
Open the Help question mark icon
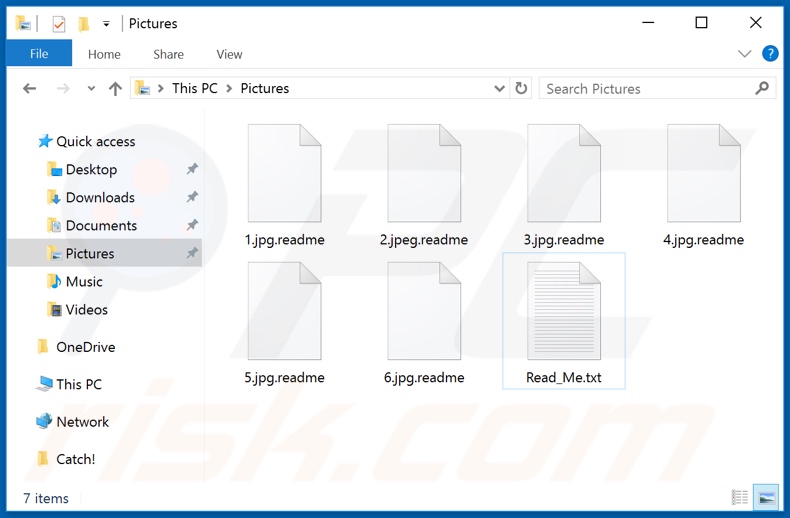tap(770, 54)
